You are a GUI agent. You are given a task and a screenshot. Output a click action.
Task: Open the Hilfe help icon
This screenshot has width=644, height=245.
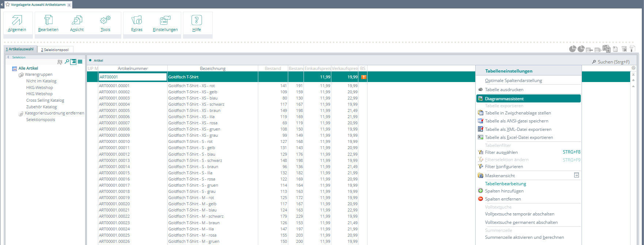click(197, 20)
